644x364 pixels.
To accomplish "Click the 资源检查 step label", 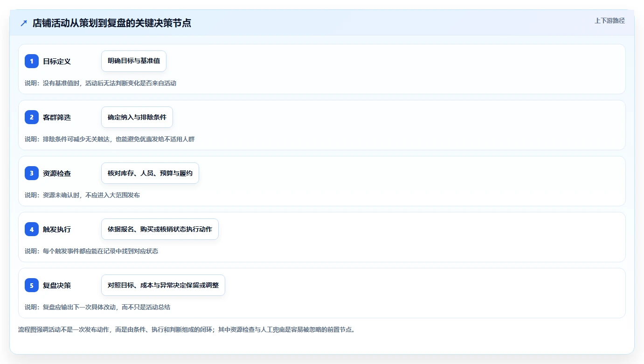I will [x=57, y=173].
